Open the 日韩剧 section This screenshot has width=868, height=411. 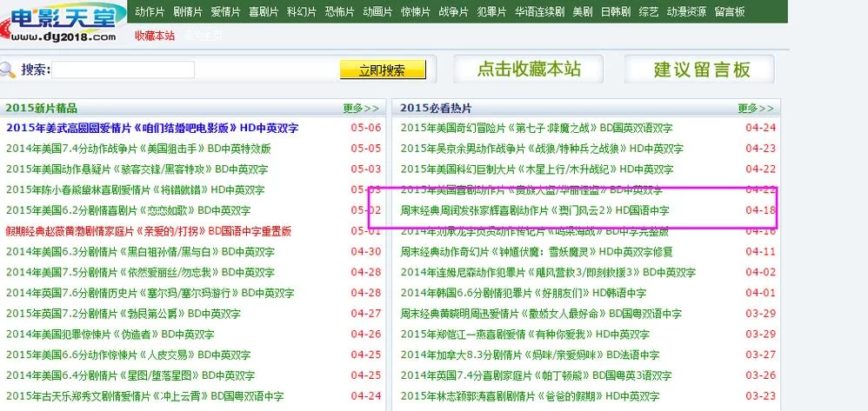(x=616, y=11)
